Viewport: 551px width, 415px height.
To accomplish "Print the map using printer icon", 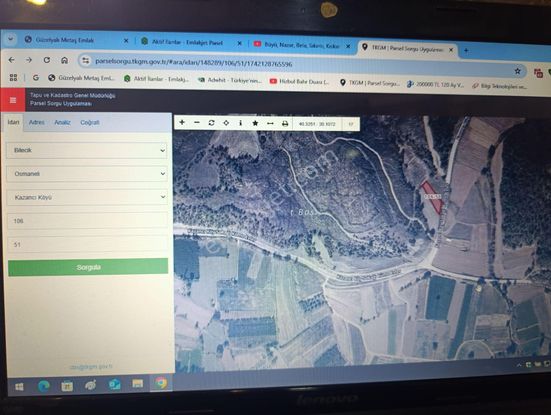I will pos(285,124).
